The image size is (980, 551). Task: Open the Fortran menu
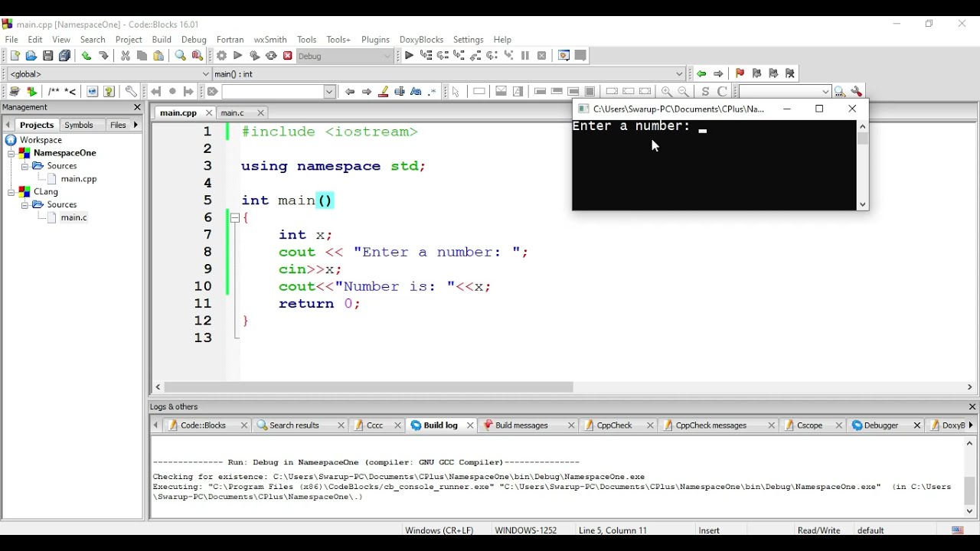(x=230, y=39)
